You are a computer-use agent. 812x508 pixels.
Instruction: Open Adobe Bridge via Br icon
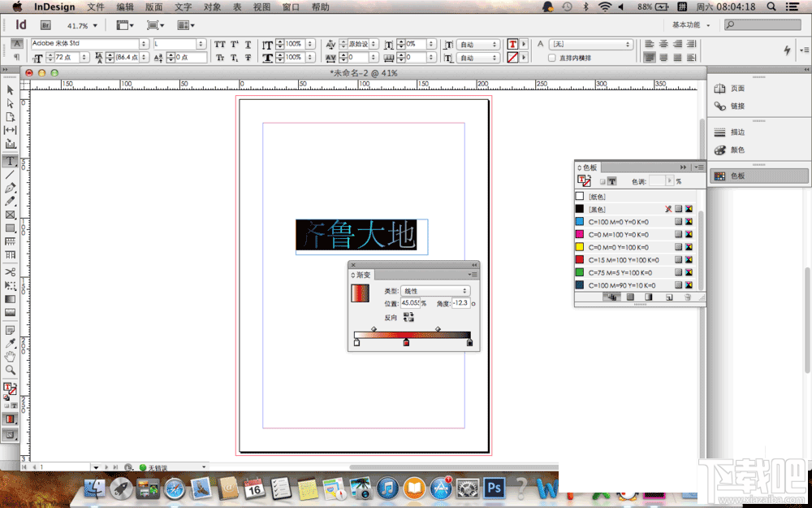(45, 25)
